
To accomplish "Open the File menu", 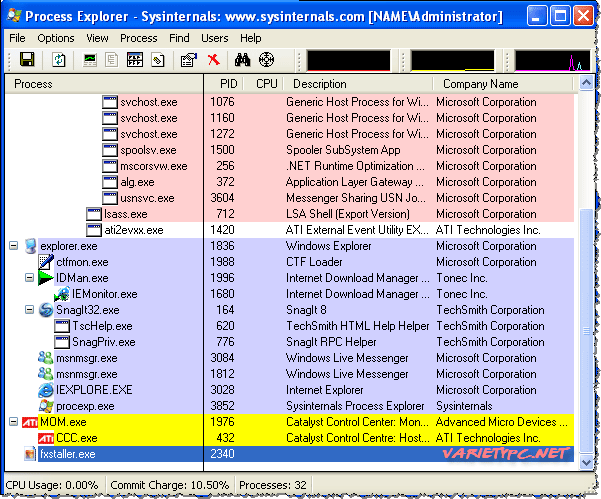I will click(17, 38).
